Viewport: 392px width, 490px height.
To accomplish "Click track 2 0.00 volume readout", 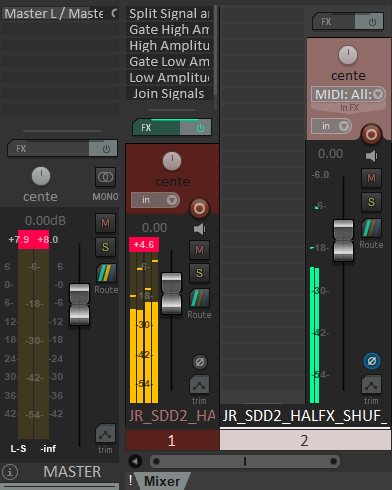I will [330, 154].
